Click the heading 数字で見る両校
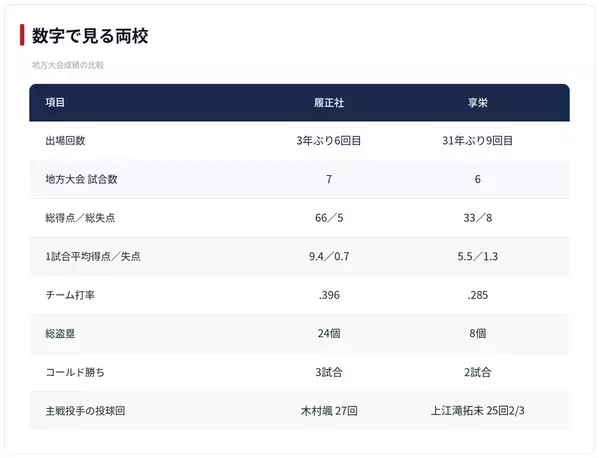The height and width of the screenshot is (458, 599). click(90, 36)
